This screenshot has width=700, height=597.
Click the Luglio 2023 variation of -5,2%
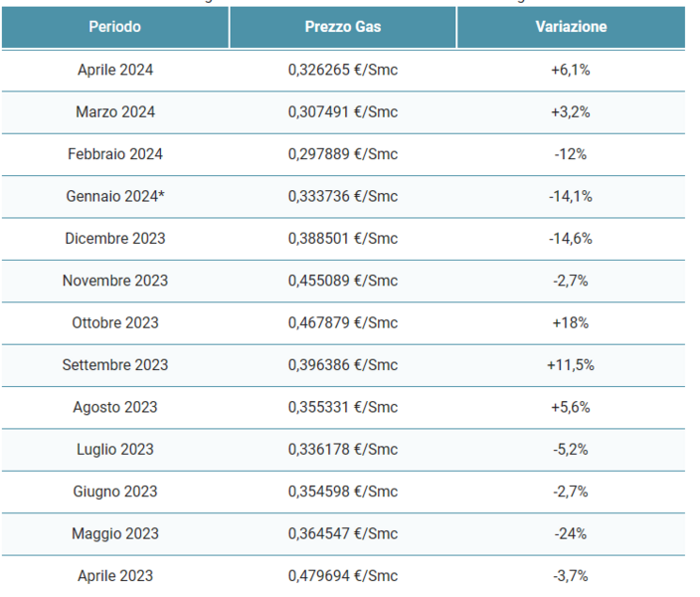(571, 449)
